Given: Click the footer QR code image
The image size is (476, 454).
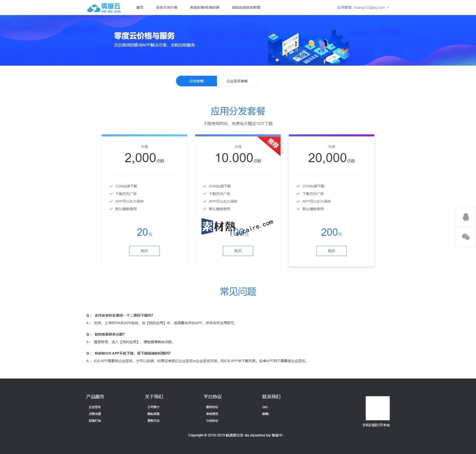Looking at the screenshot, I should (377, 408).
